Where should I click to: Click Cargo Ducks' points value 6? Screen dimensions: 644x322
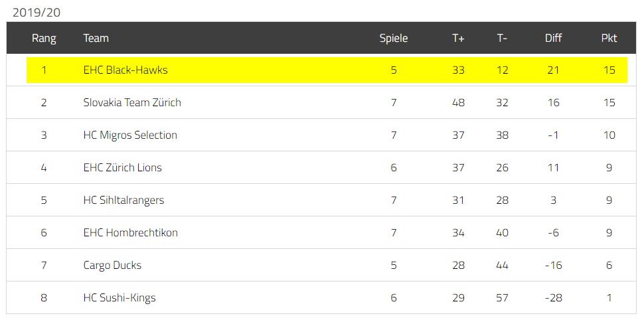tap(609, 266)
